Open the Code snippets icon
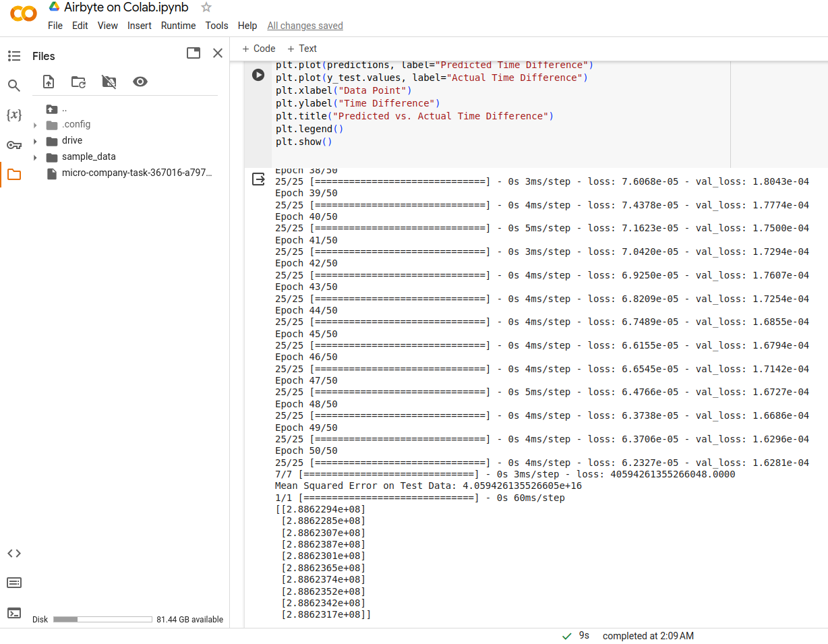Viewport: 828px width, 644px height. click(x=14, y=553)
